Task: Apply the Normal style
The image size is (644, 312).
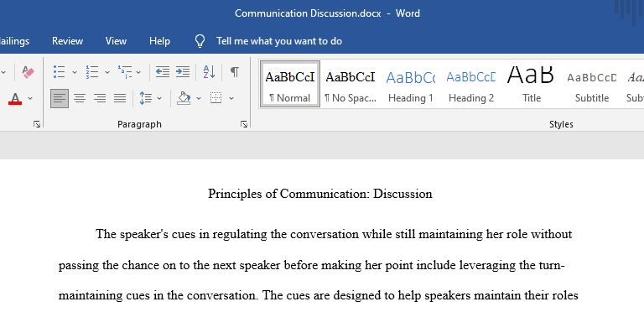Action: tap(290, 84)
